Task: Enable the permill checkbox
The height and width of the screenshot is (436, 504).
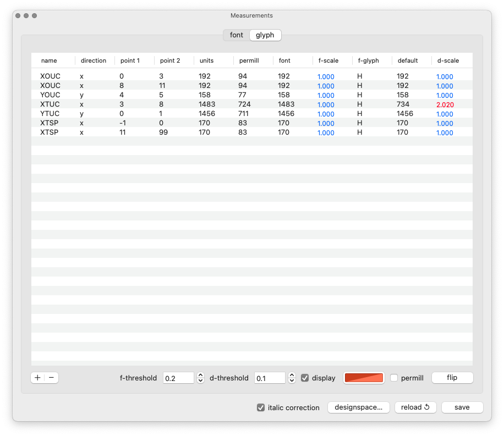Action: coord(394,378)
